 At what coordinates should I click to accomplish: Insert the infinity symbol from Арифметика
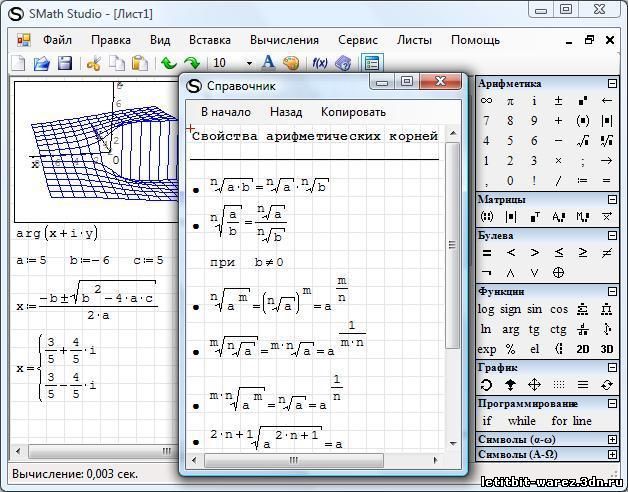(x=487, y=101)
